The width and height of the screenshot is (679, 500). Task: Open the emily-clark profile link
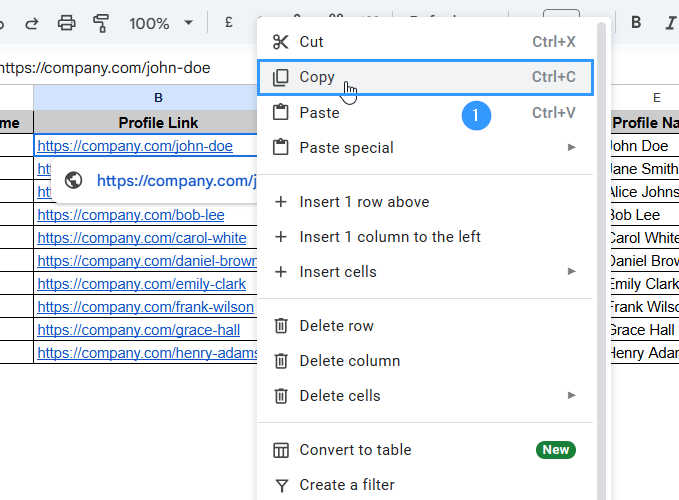pos(142,284)
